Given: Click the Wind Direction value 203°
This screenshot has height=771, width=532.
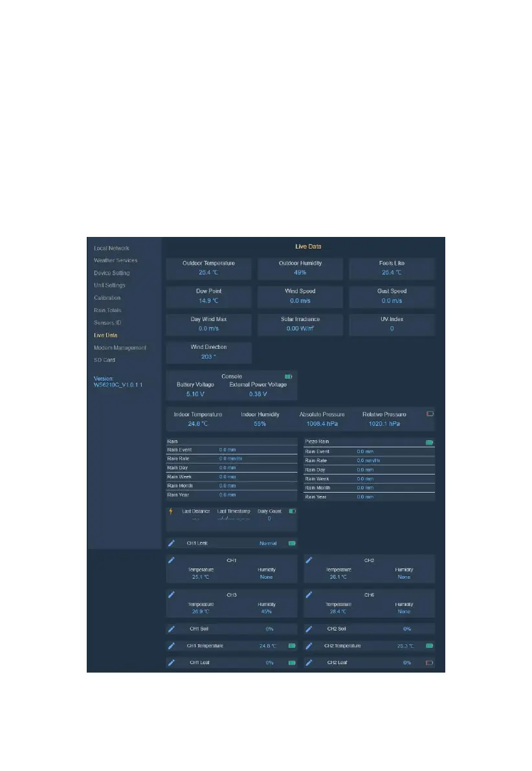Looking at the screenshot, I should pyautogui.click(x=208, y=357).
